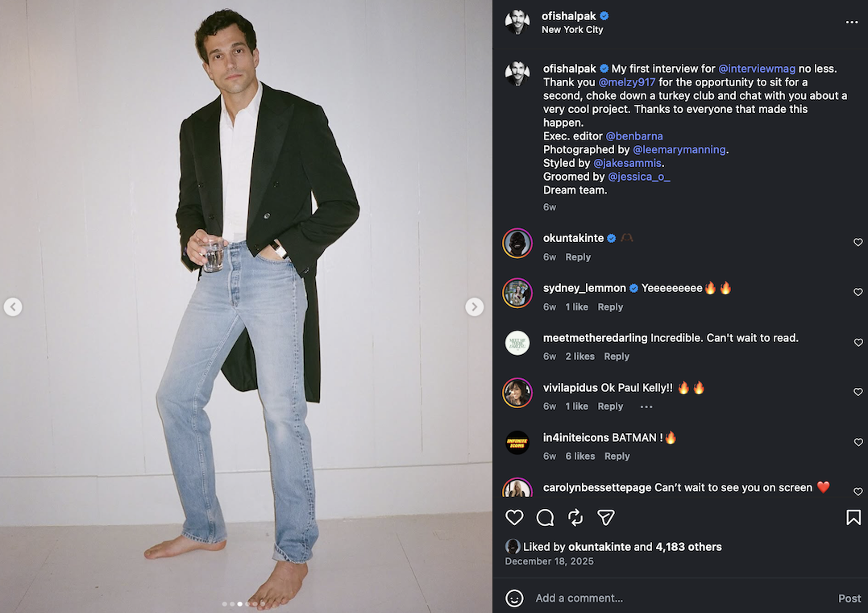The width and height of the screenshot is (868, 613).
Task: Like okuntakinte's comment
Action: [858, 243]
